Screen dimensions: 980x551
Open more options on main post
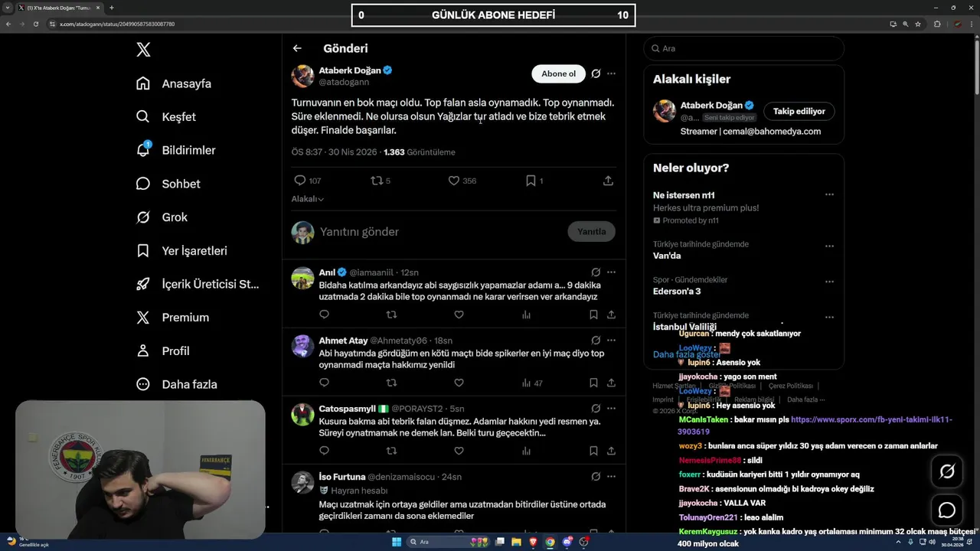(x=611, y=73)
